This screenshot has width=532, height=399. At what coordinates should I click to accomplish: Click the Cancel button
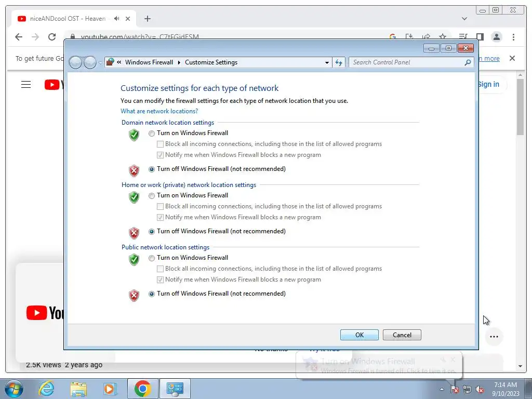(x=402, y=335)
